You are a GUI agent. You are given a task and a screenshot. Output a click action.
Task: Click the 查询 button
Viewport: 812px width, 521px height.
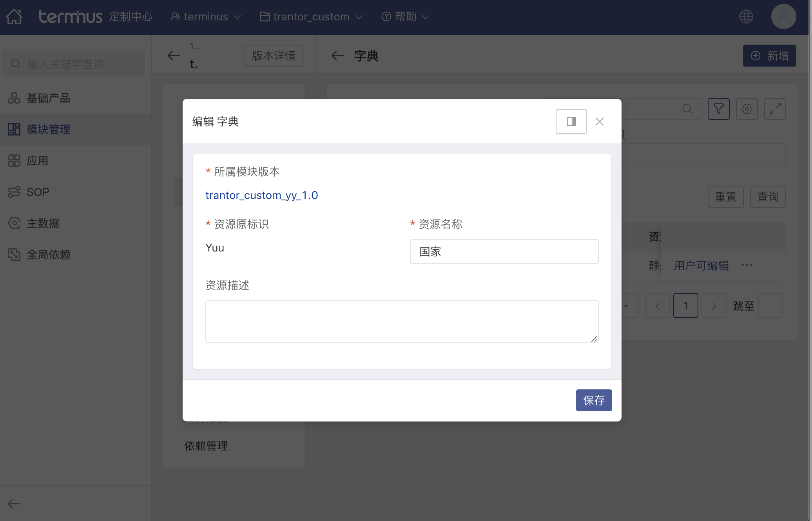point(768,197)
